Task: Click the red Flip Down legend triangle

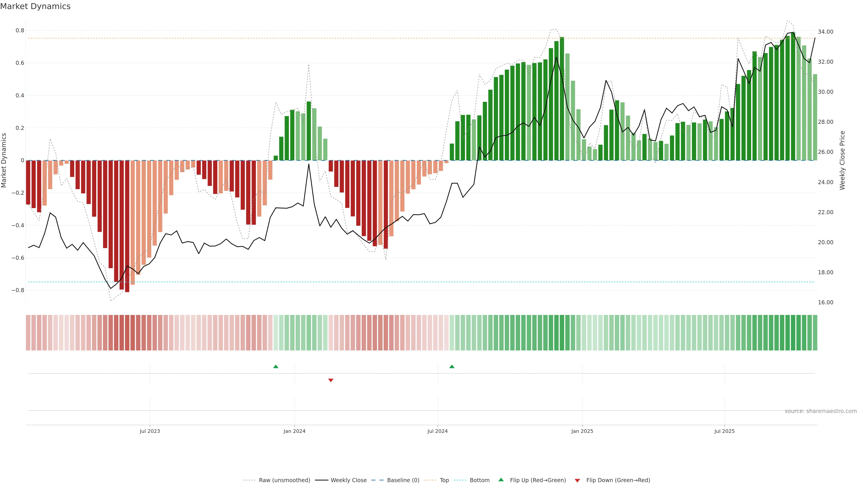Action: tap(577, 480)
